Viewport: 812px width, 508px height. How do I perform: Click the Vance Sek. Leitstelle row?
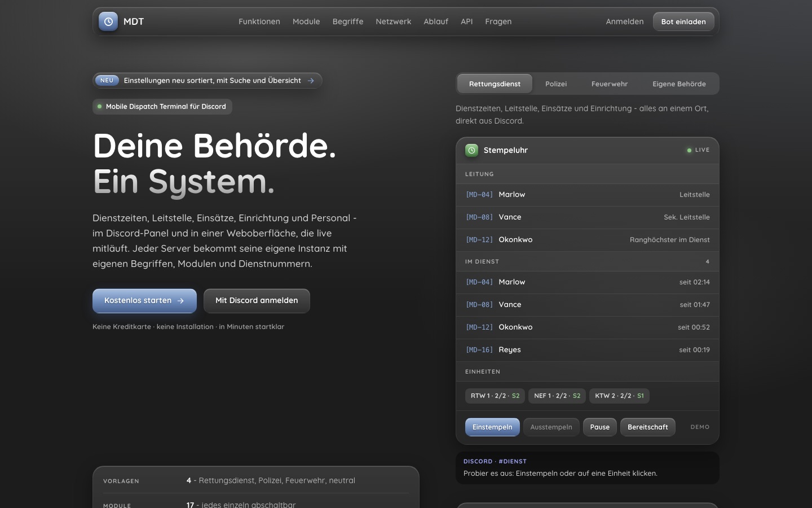(x=588, y=217)
